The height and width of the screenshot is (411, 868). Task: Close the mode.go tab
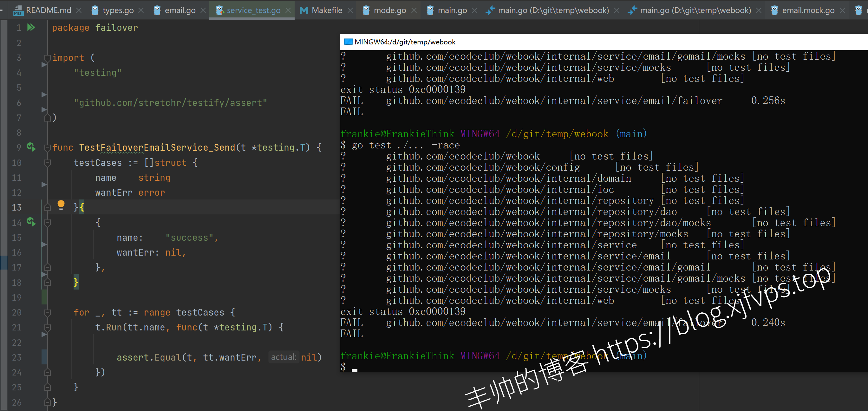click(414, 10)
